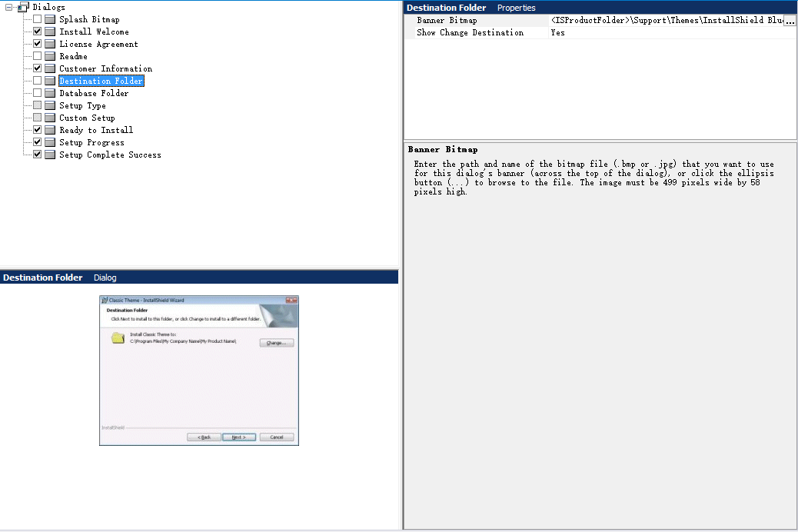Image resolution: width=798 pixels, height=532 pixels.
Task: Click the Setup Complete Success dialog icon
Action: coord(49,155)
